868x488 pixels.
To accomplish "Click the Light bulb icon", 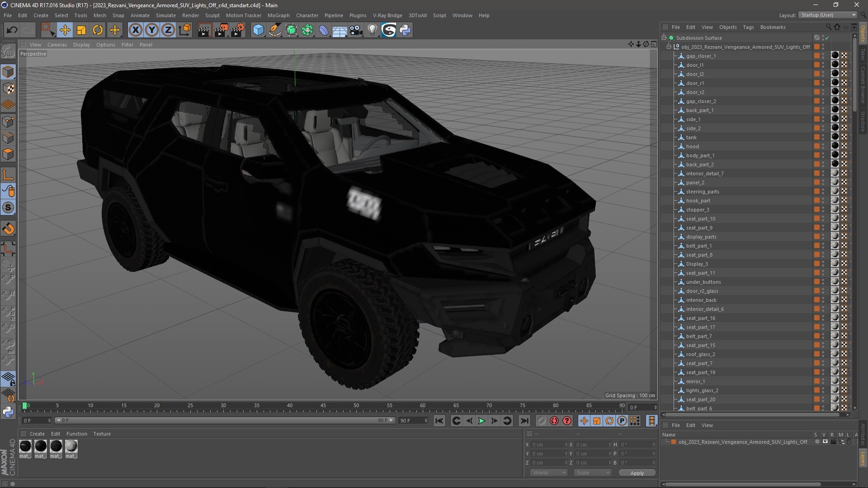I will [372, 30].
